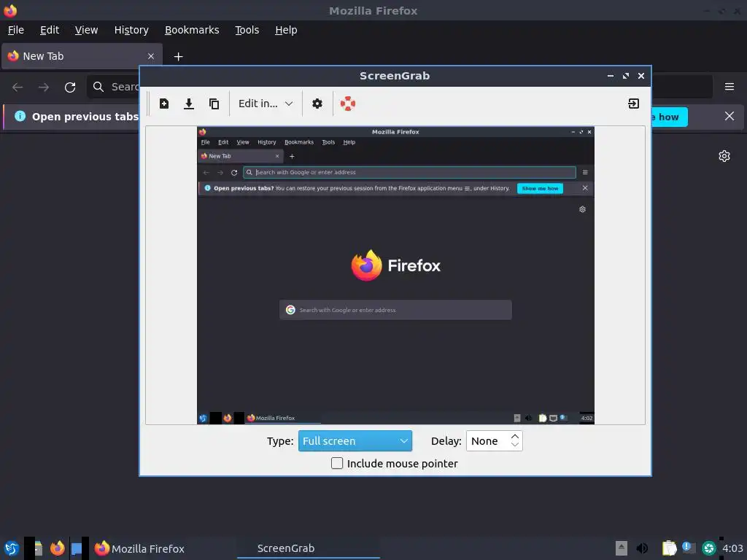
Task: Click the info icon beside Open previous tabs
Action: pyautogui.click(x=20, y=116)
